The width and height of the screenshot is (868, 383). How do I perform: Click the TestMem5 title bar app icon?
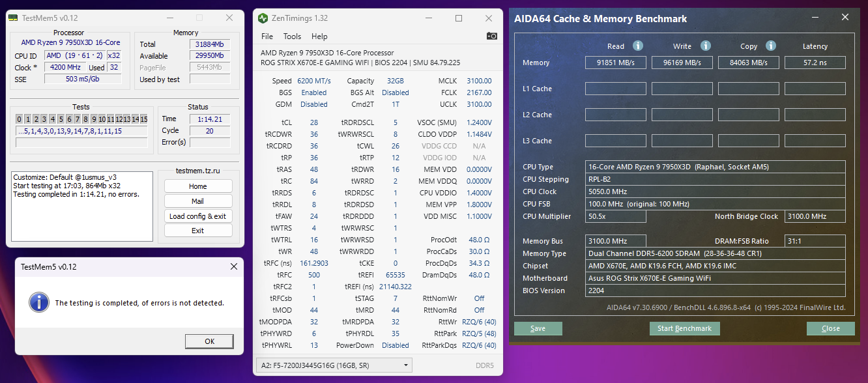point(14,18)
